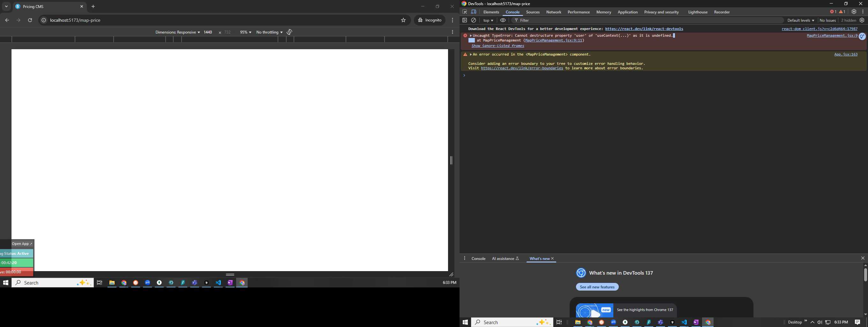Open the Network tab
Screen dimensions: 868x327
click(x=554, y=12)
